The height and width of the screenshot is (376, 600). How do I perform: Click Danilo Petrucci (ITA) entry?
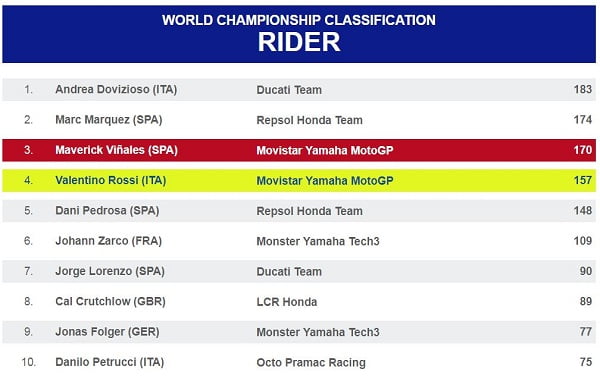[x=109, y=362]
